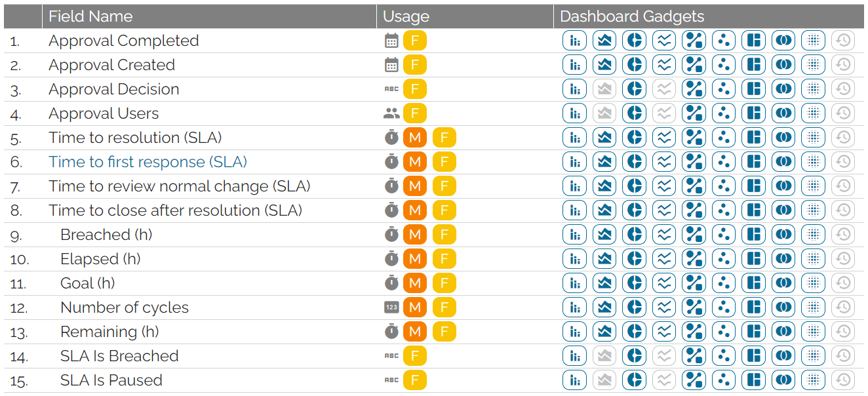Click pie chart gadget for Approval Decision
This screenshot has height=396, width=868.
(634, 89)
